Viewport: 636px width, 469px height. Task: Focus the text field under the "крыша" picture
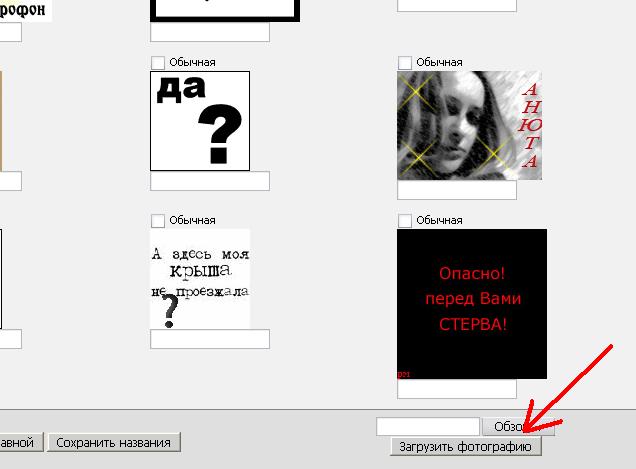[210, 340]
